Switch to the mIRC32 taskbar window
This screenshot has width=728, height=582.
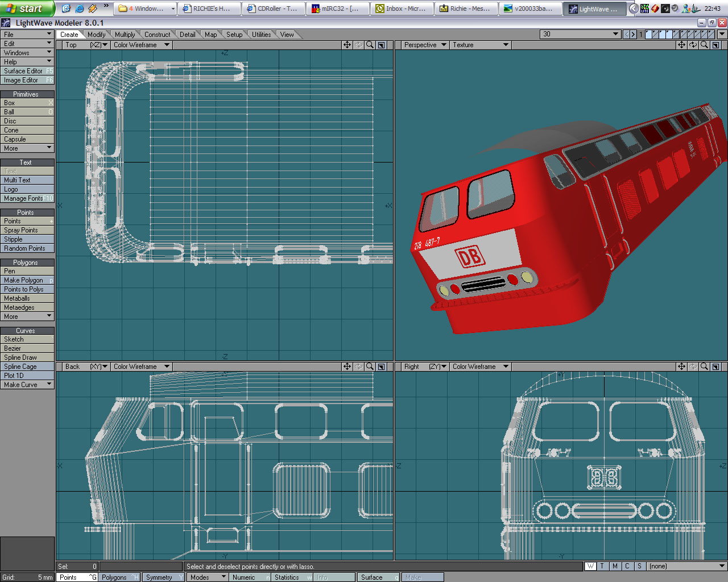[337, 9]
